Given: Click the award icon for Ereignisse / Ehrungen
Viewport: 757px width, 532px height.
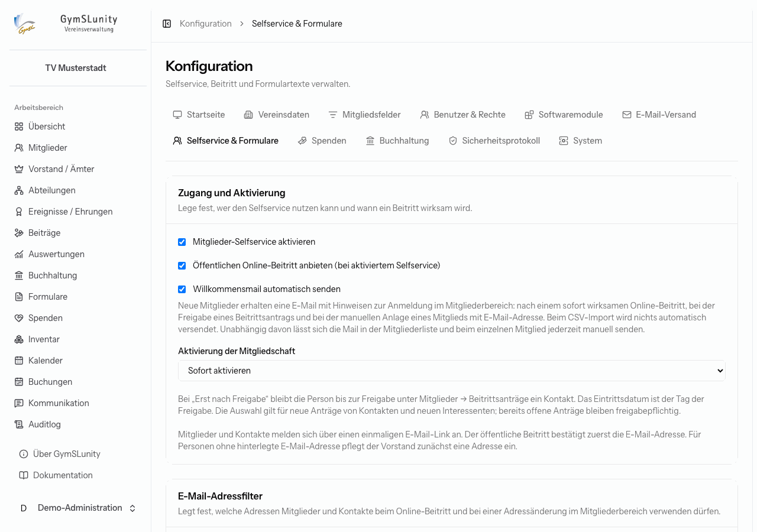Looking at the screenshot, I should pyautogui.click(x=19, y=212).
